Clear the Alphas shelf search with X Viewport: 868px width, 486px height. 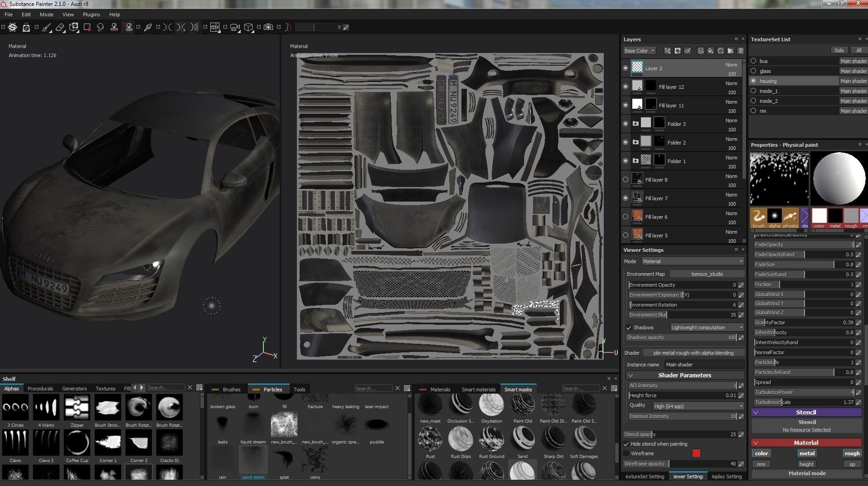(190, 388)
